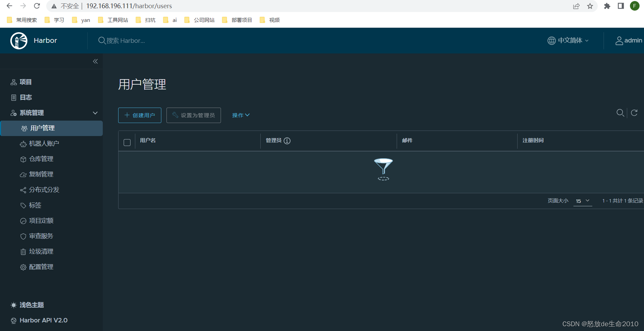The image size is (644, 331).
Task: Navigate to the 项目 projects section
Action: 25,82
